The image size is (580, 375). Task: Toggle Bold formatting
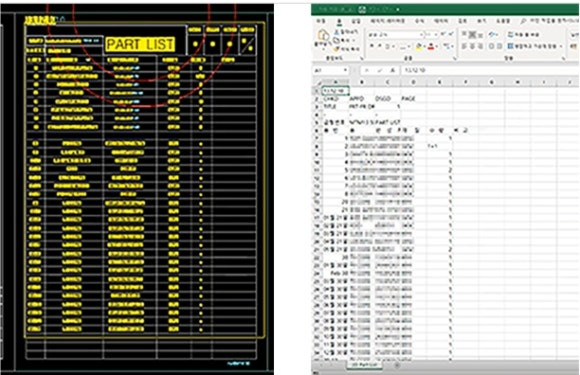[371, 45]
